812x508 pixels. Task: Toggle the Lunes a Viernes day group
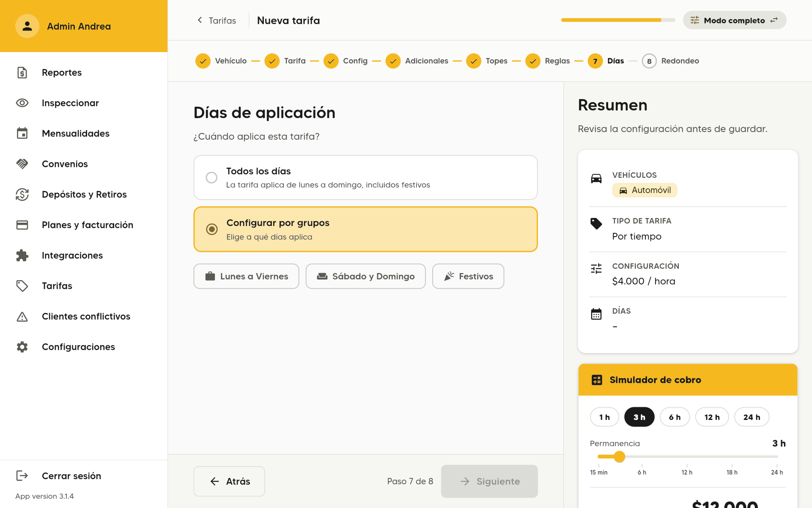246,276
